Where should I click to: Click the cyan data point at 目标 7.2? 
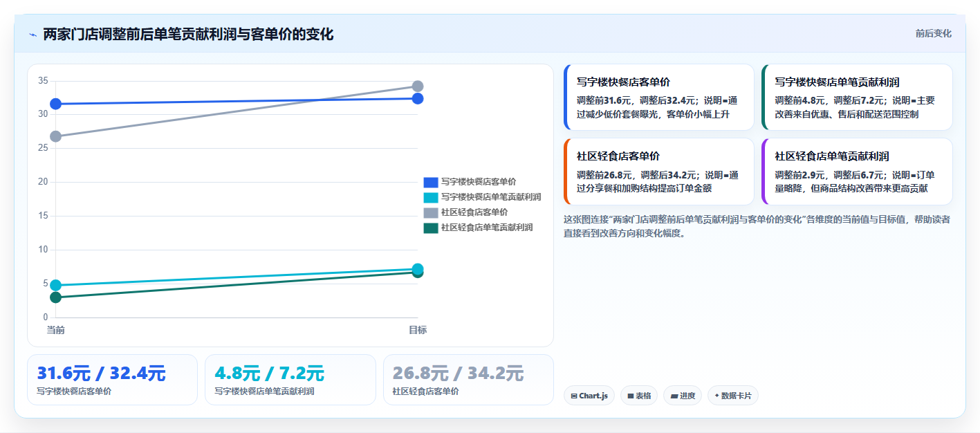click(418, 268)
